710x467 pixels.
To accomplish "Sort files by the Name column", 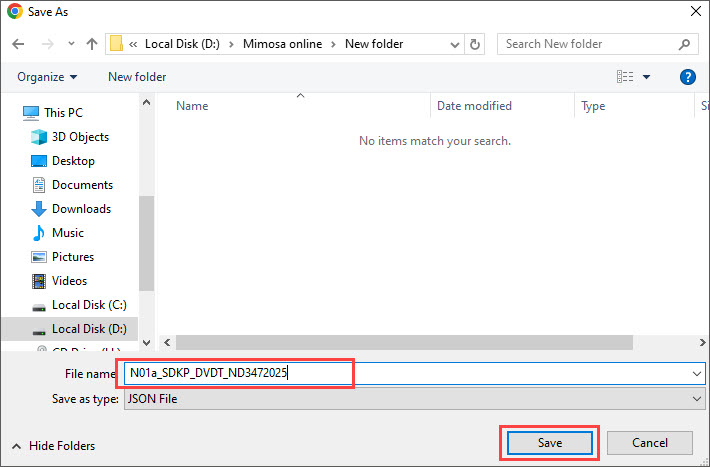I will coord(192,106).
